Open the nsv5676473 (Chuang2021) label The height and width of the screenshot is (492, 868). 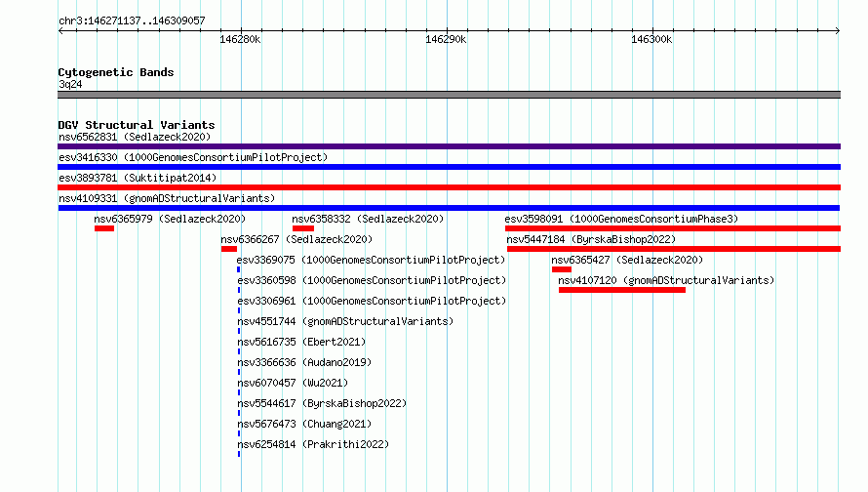(304, 424)
